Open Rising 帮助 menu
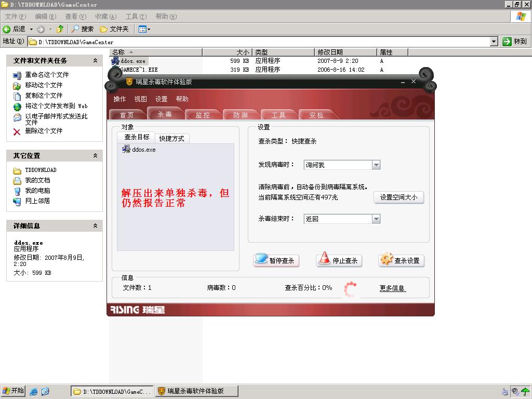Image resolution: width=532 pixels, height=399 pixels. [x=182, y=99]
